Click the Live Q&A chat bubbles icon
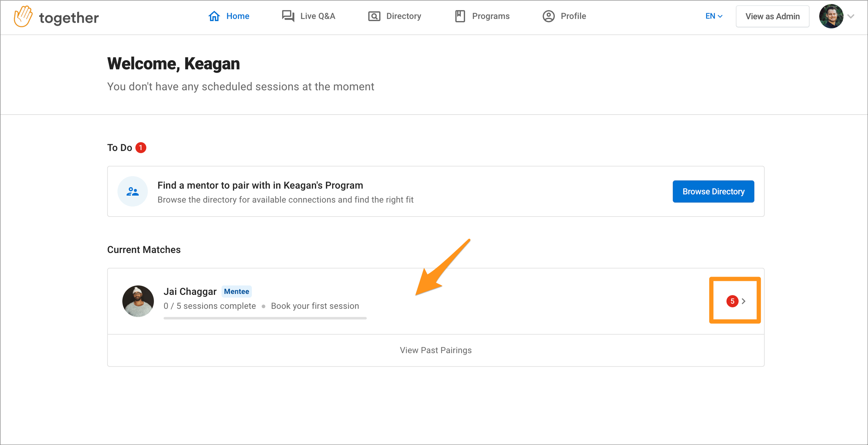The width and height of the screenshot is (868, 445). 288,16
